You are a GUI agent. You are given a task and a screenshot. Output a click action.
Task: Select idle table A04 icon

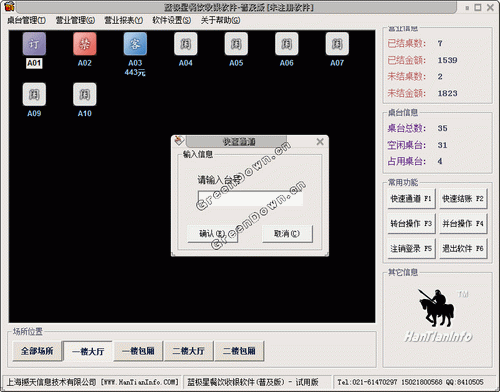186,44
